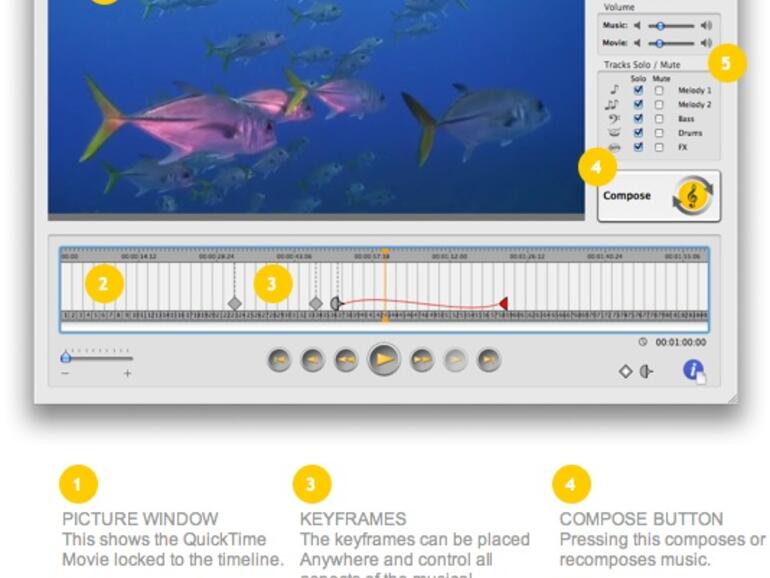770x578 pixels.
Task: Click the Drums track icon
Action: tap(614, 133)
